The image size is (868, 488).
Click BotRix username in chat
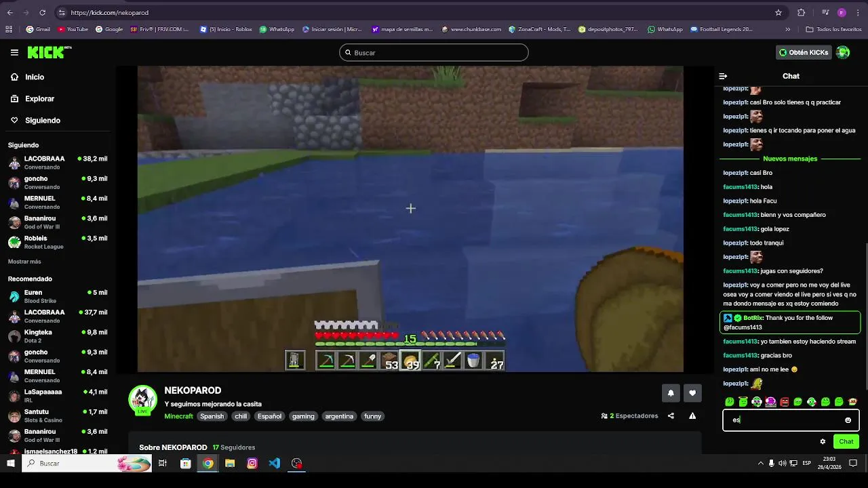tap(753, 318)
